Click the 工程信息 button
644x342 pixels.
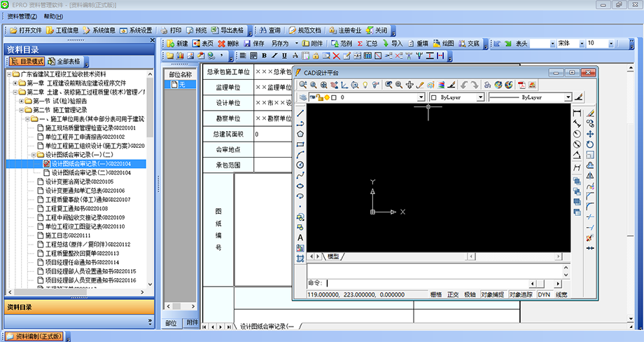point(62,30)
